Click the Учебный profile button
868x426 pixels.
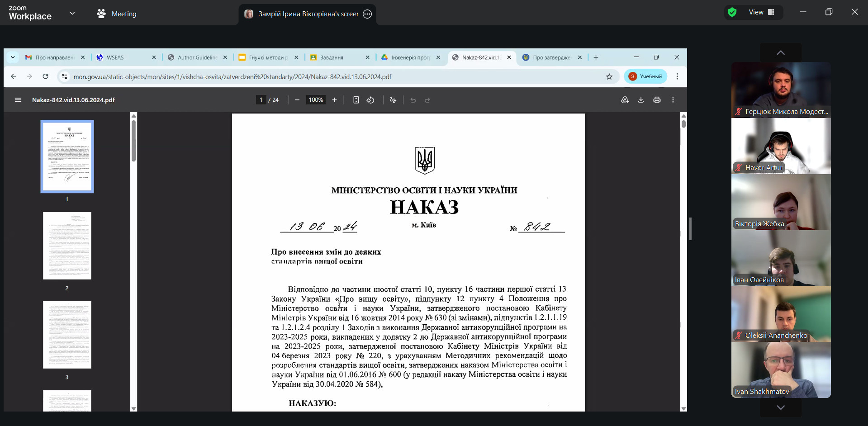click(x=645, y=76)
